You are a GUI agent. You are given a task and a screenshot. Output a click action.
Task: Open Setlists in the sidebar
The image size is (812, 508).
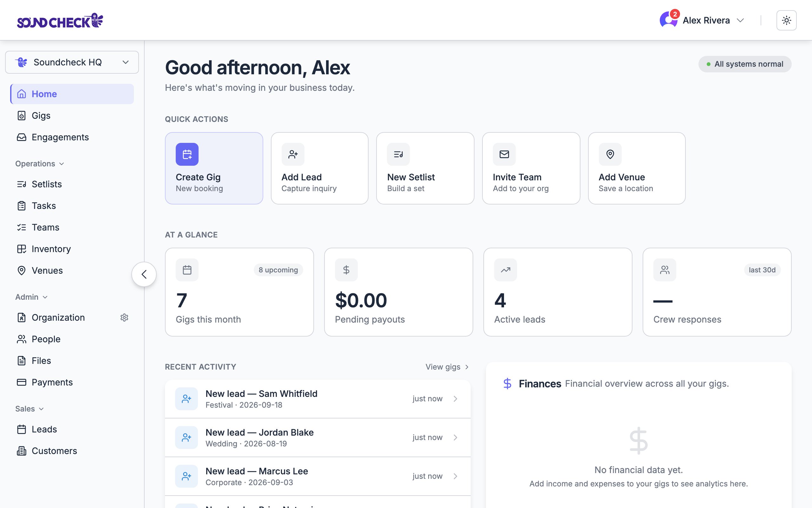pyautogui.click(x=72, y=184)
